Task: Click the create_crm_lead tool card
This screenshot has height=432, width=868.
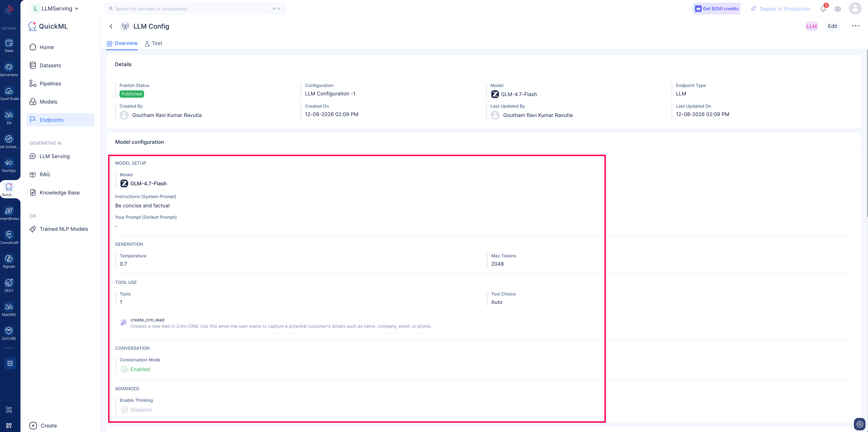Action: tap(298, 323)
